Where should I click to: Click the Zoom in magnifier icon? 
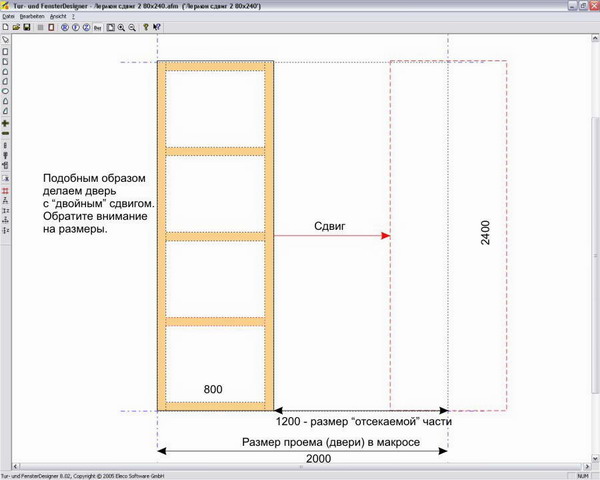[121, 28]
